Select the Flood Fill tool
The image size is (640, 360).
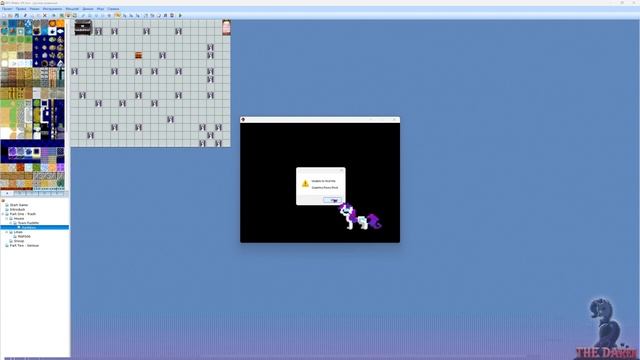coord(103,16)
